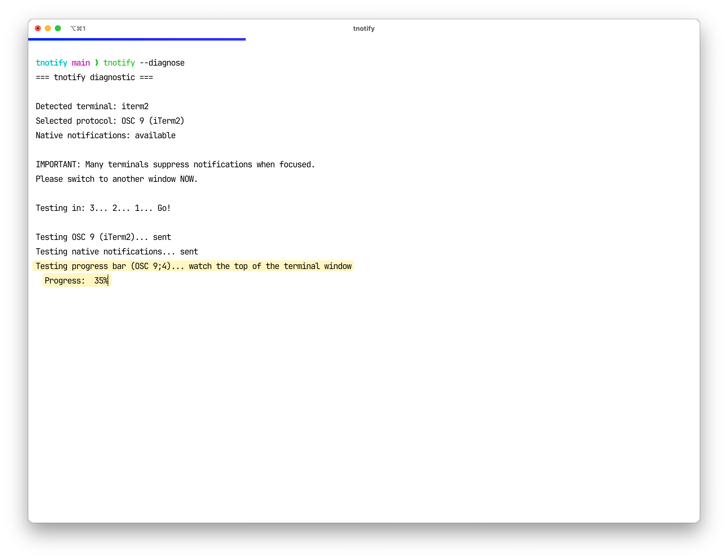Select the highlighted Testing progress bar line
The width and height of the screenshot is (728, 560).
point(193,266)
